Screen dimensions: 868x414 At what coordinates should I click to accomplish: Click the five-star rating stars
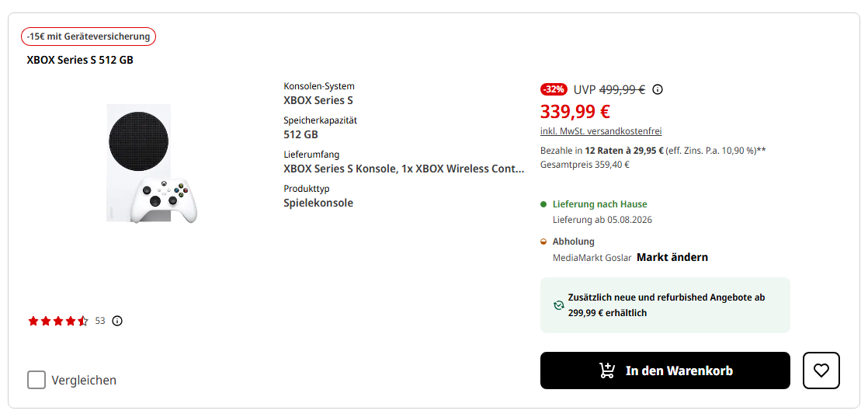point(58,321)
